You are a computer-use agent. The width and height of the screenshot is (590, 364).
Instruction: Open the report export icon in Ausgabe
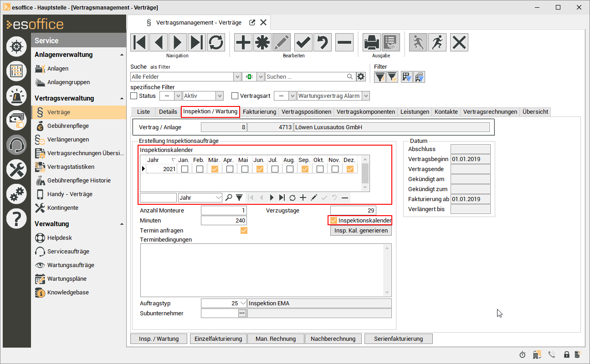(x=391, y=42)
